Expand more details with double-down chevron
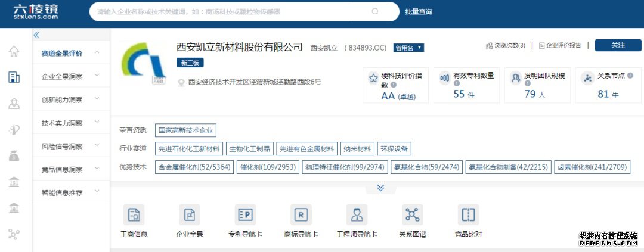 pos(380,188)
